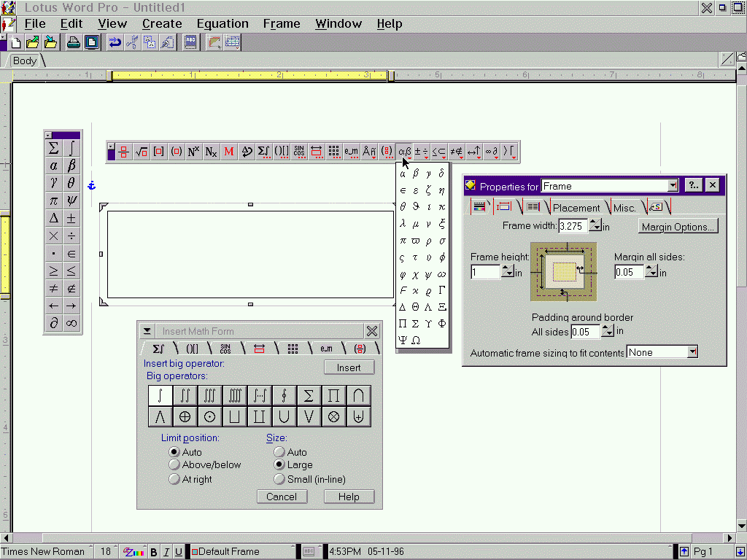This screenshot has width=747, height=560.
Task: Switch to the Misc. tab in Properties
Action: click(x=624, y=208)
